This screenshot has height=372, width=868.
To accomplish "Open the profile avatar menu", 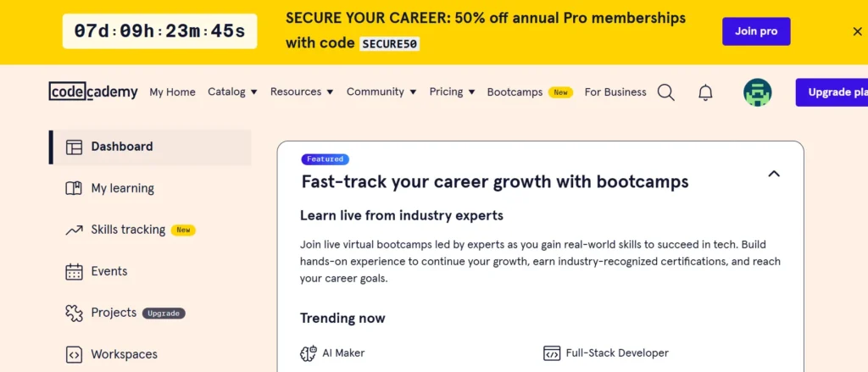I will pyautogui.click(x=757, y=92).
